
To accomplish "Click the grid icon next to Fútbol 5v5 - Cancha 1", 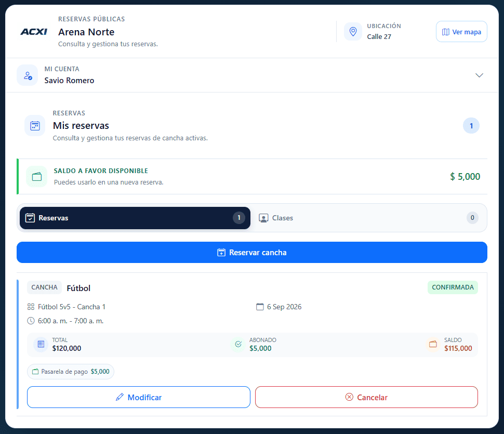I will coord(31,307).
